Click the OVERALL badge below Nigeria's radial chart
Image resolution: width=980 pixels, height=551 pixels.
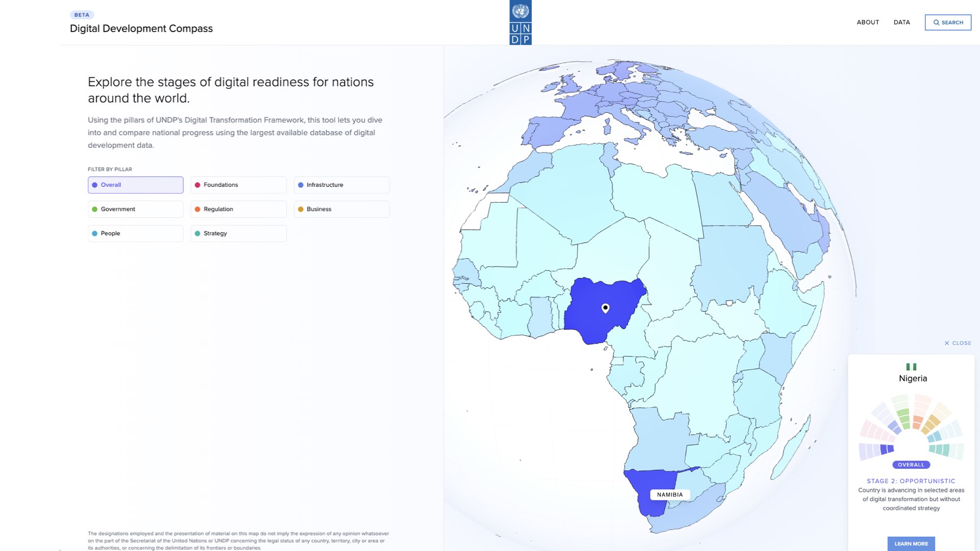[x=912, y=464]
